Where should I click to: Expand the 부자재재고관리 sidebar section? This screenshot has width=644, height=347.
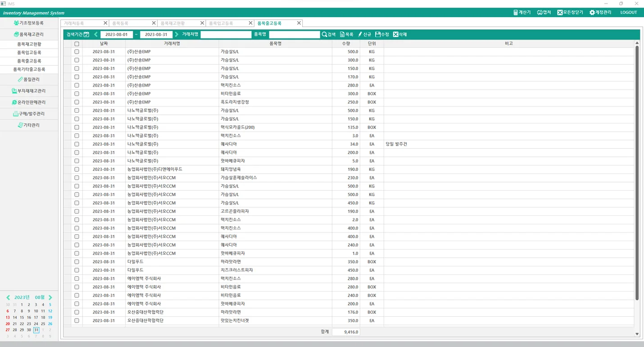[29, 91]
